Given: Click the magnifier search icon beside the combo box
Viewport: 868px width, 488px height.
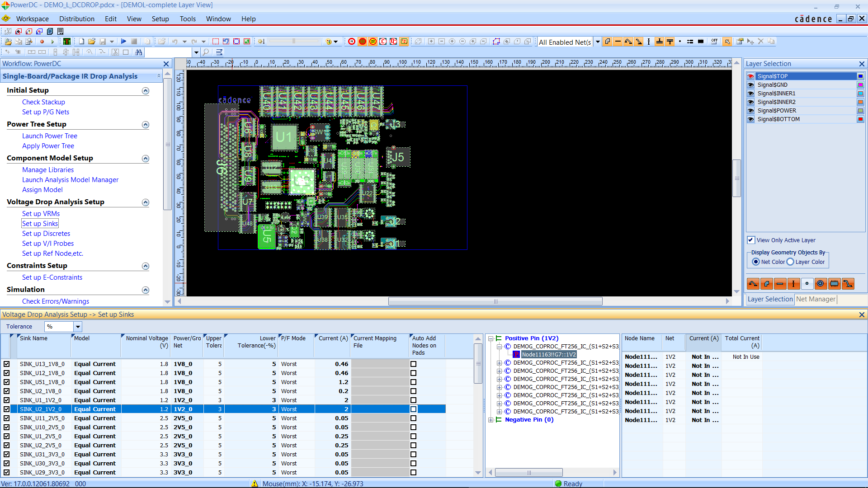Looking at the screenshot, I should point(206,52).
